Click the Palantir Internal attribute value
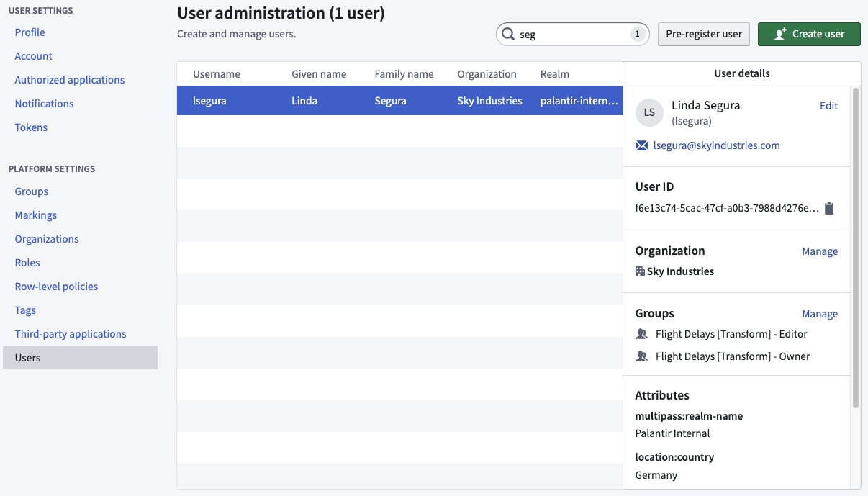 [x=672, y=433]
